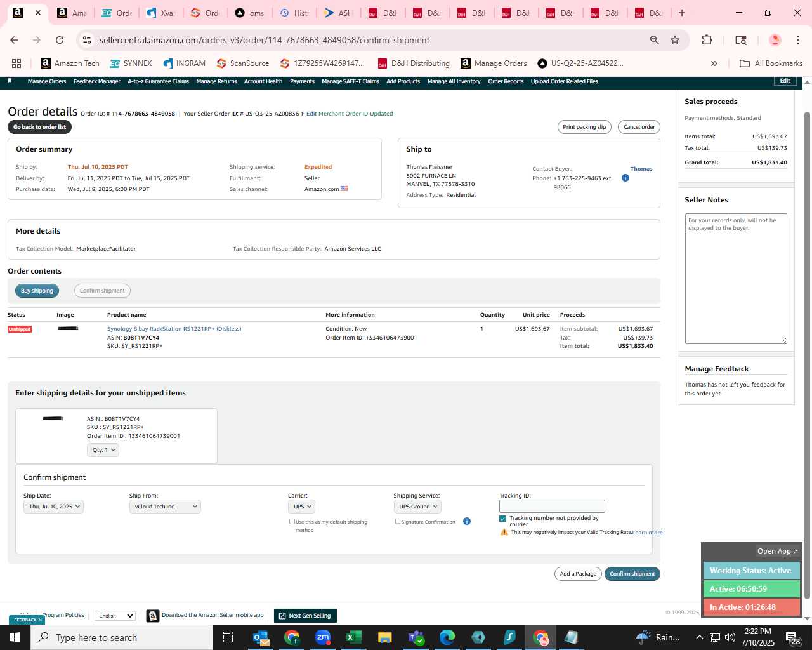The height and width of the screenshot is (650, 812).
Task: Open the All Bookmarks folder
Action: click(x=771, y=63)
